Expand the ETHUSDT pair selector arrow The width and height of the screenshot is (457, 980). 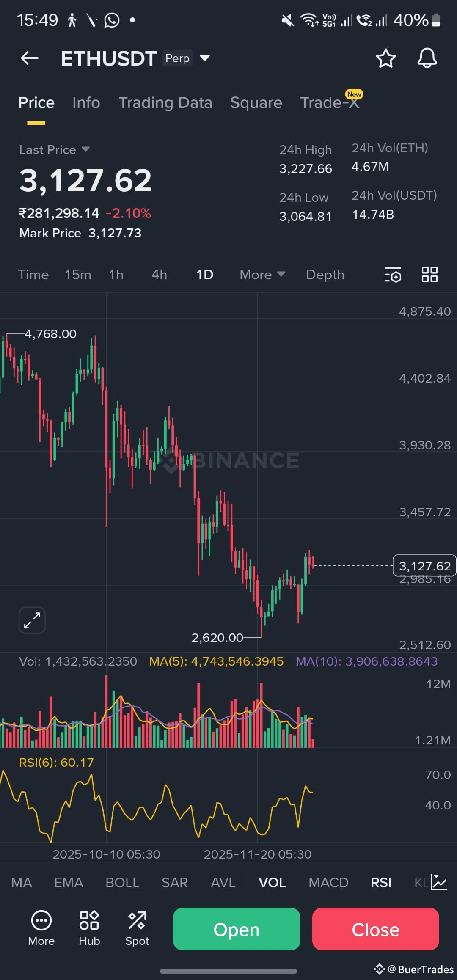pos(205,58)
